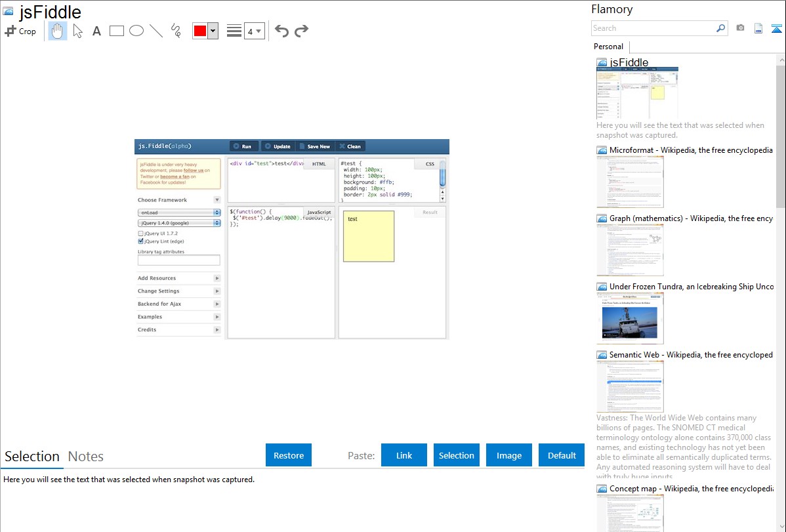This screenshot has width=786, height=532.
Task: Select the arrow pointer tool
Action: pyautogui.click(x=77, y=31)
